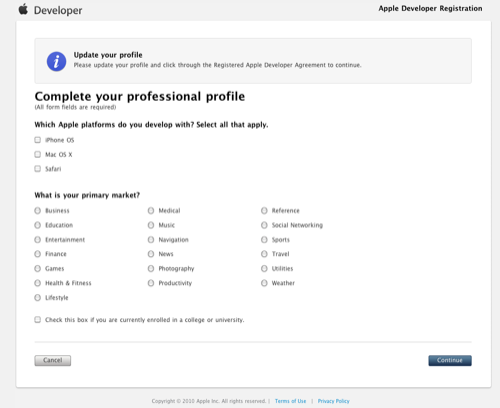This screenshot has width=500, height=408.
Task: Click the Apple Developer Registration title
Action: click(430, 8)
